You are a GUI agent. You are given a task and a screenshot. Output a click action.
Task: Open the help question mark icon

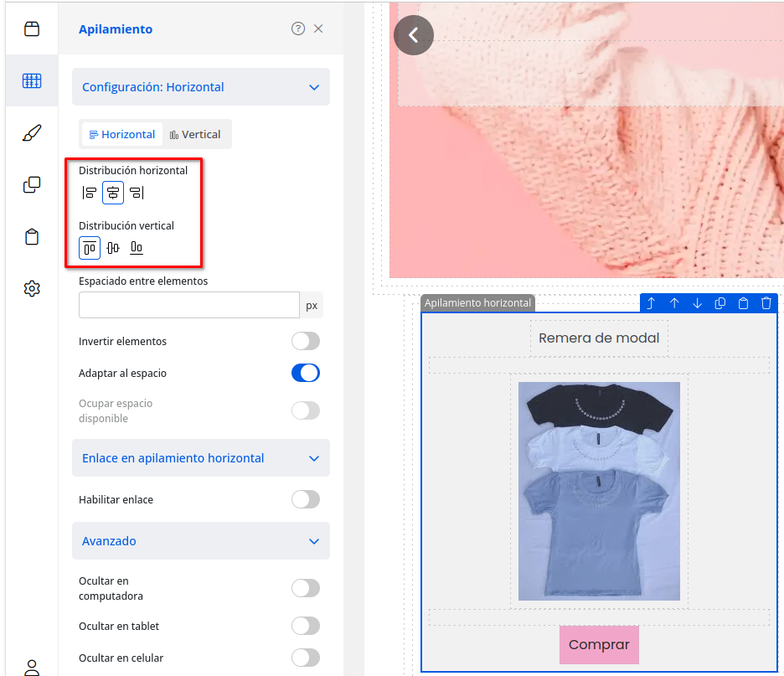[x=298, y=28]
